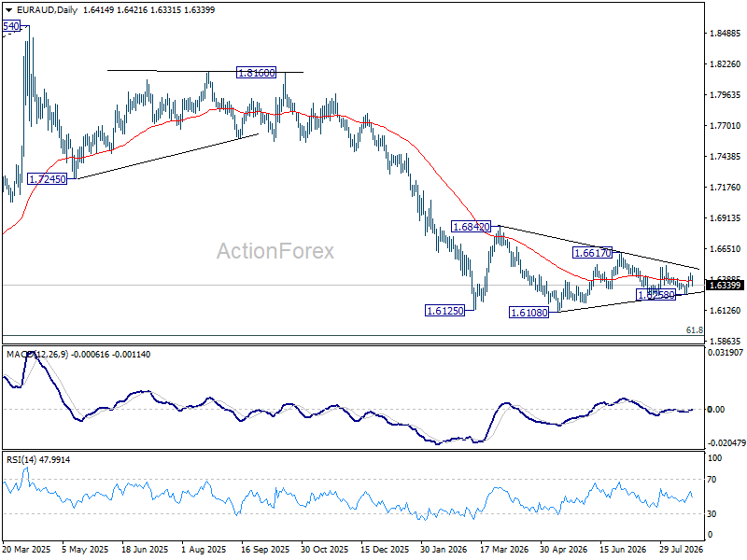747x560 pixels.
Task: Select the 61.8 Fibonacci level label
Action: pos(694,330)
